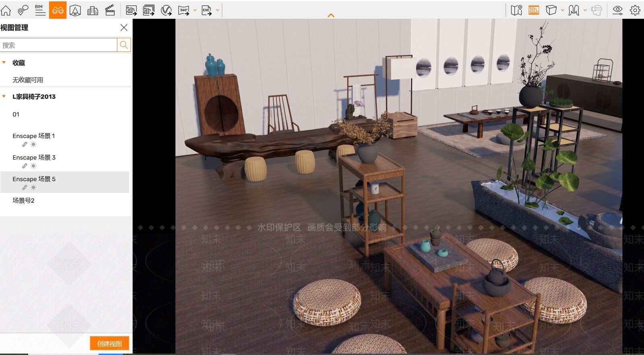The width and height of the screenshot is (644, 355).
Task: Open the collaborative annotations pin icon
Action: (x=23, y=10)
